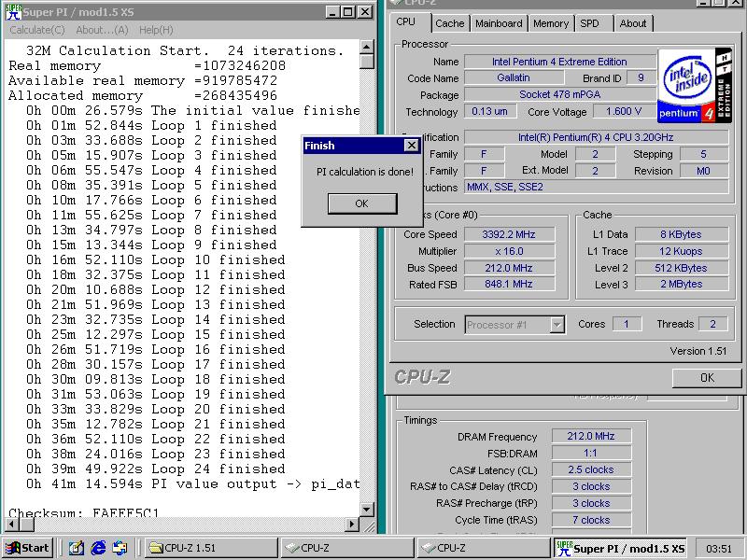
Task: Click the DRAM Frequency value 212.0 MHz
Action: pos(591,436)
